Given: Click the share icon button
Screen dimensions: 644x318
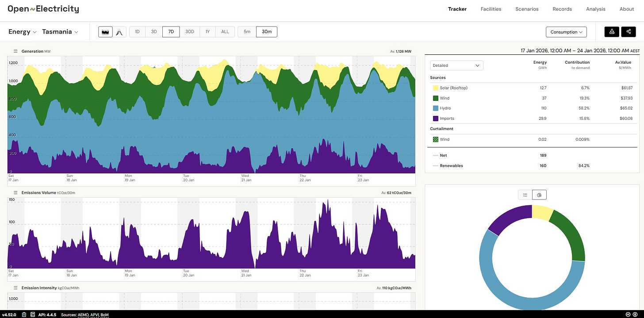Looking at the screenshot, I should (x=629, y=32).
